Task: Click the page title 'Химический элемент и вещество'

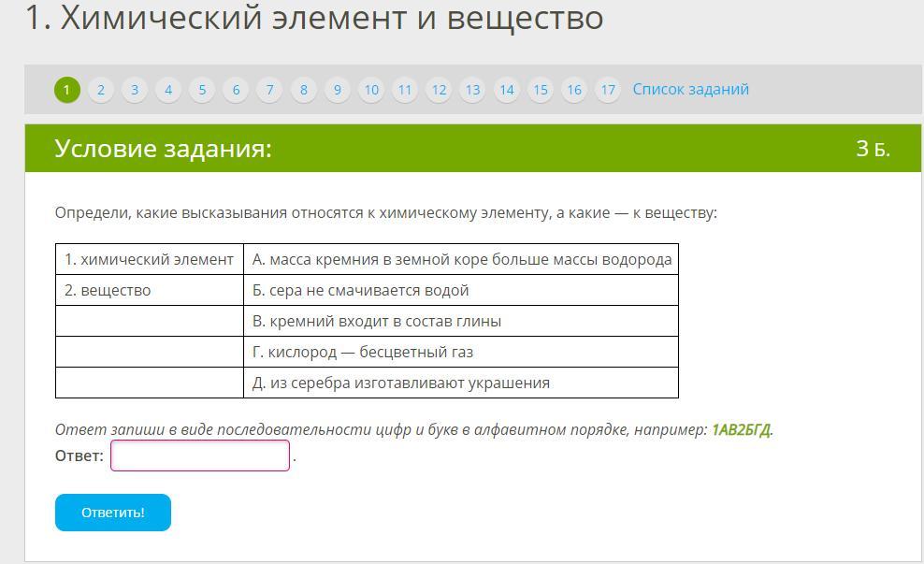Action: pos(332,17)
